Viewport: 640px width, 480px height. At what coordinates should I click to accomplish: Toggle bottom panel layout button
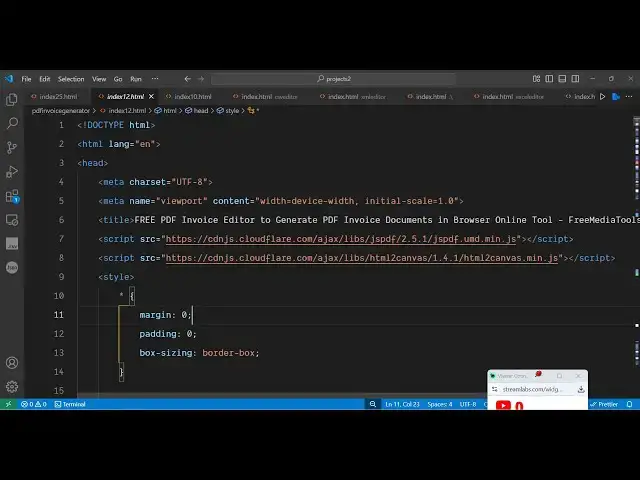click(562, 79)
